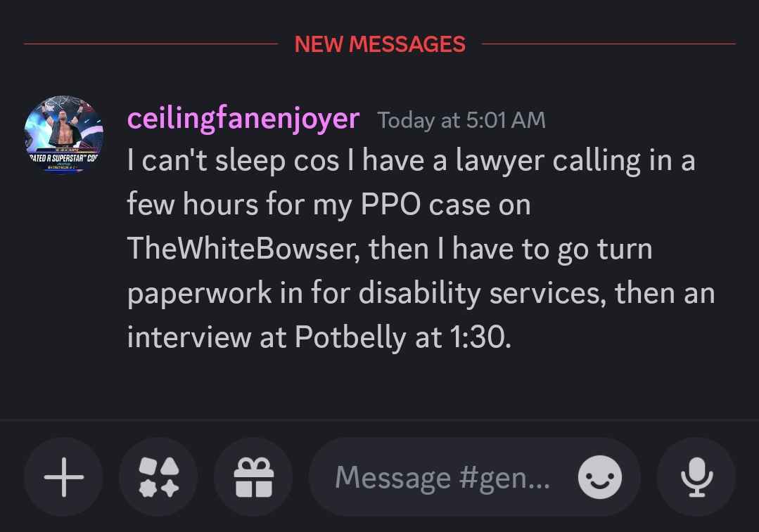Click the NEW MESSAGES divider label

click(x=380, y=44)
